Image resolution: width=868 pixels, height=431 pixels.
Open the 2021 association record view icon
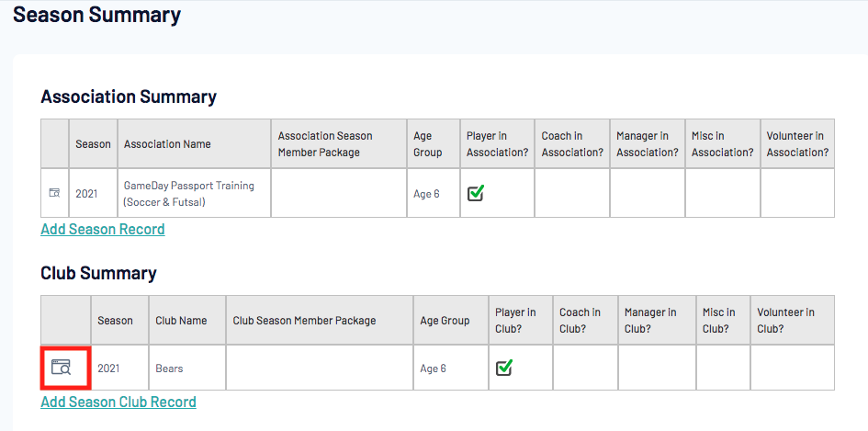[x=54, y=193]
